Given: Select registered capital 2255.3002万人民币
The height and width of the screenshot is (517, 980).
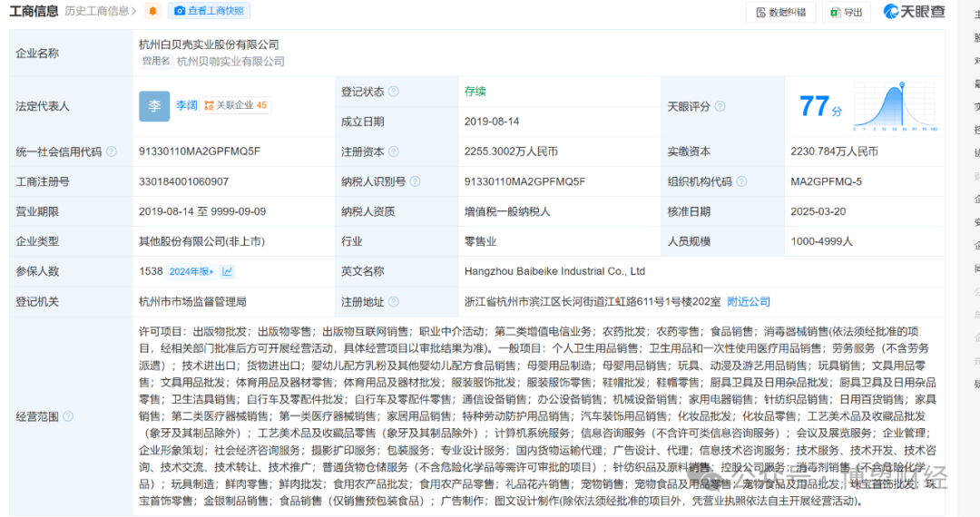Looking at the screenshot, I should click(511, 151).
